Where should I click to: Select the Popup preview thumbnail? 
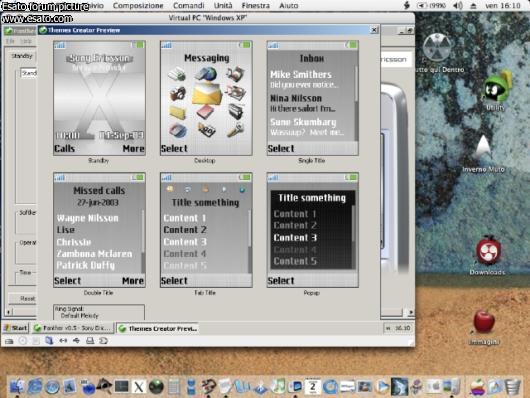[313, 230]
